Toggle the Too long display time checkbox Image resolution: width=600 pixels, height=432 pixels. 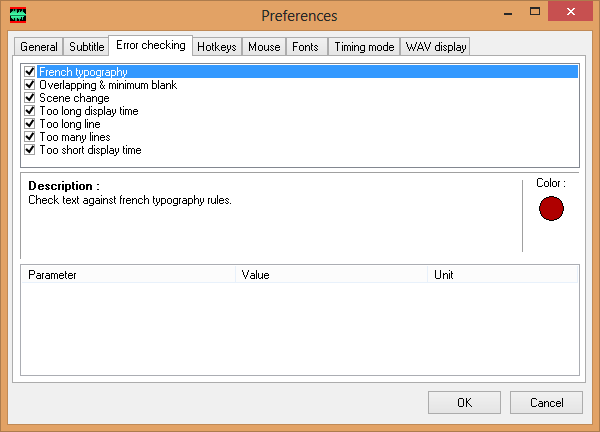click(x=30, y=111)
